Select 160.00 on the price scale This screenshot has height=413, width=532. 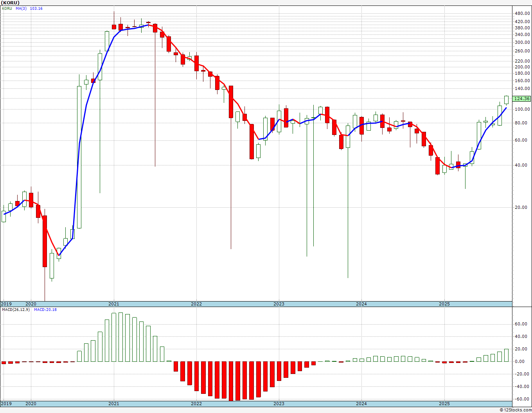(x=523, y=81)
